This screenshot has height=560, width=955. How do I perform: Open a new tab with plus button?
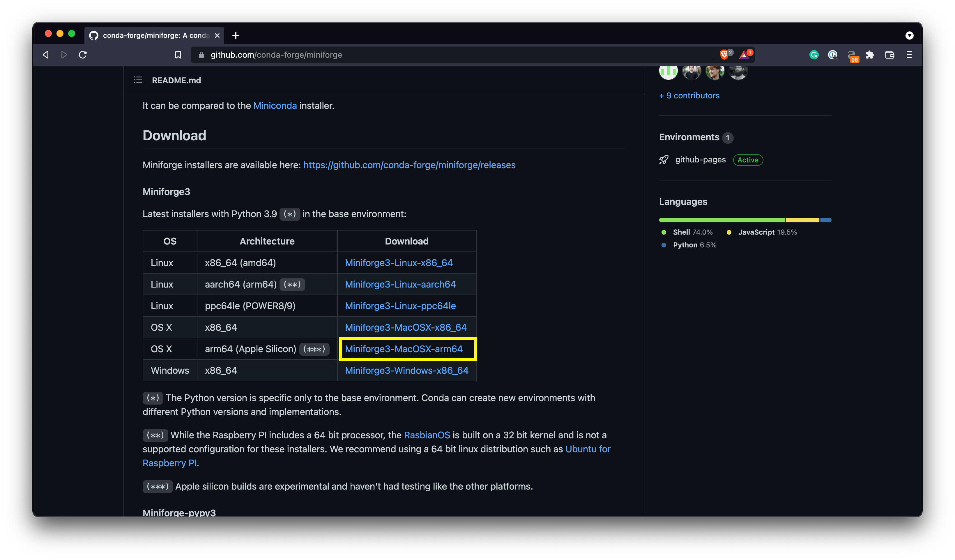(x=236, y=36)
